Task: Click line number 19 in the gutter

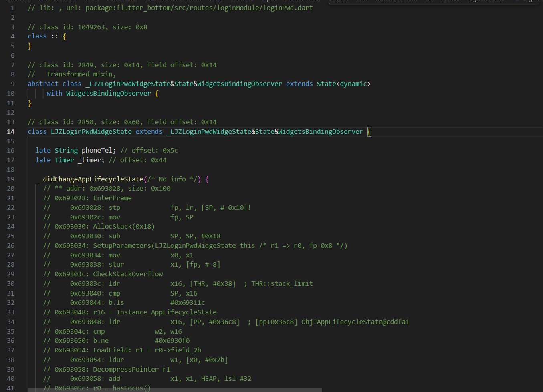Action: pos(10,179)
